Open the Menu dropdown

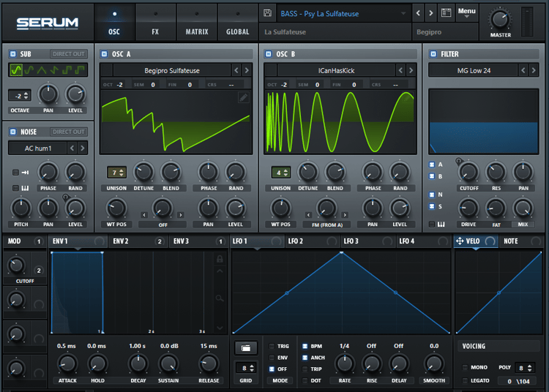point(467,12)
